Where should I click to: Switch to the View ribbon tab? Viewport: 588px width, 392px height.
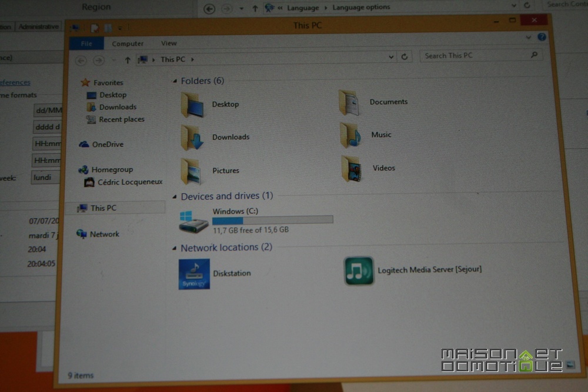coord(169,43)
